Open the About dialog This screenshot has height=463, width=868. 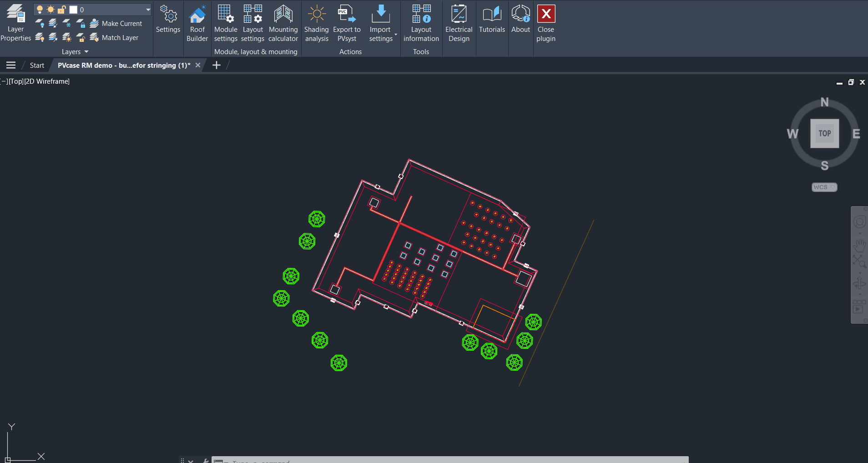pos(520,19)
